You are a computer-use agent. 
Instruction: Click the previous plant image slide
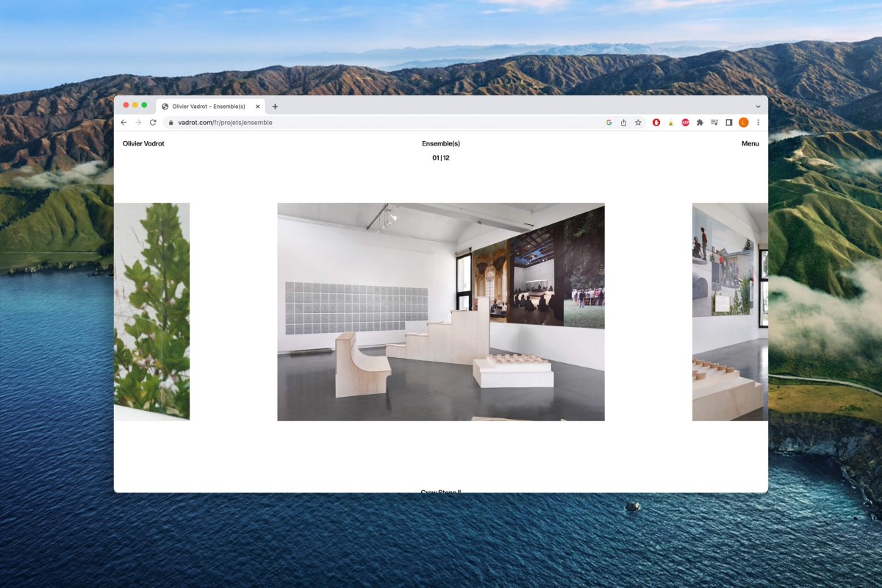(x=152, y=312)
